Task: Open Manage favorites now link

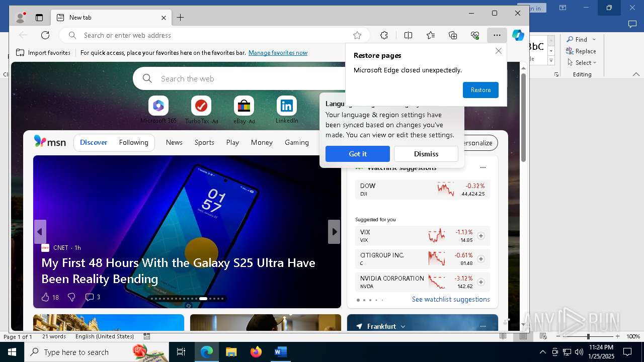Action: [278, 53]
